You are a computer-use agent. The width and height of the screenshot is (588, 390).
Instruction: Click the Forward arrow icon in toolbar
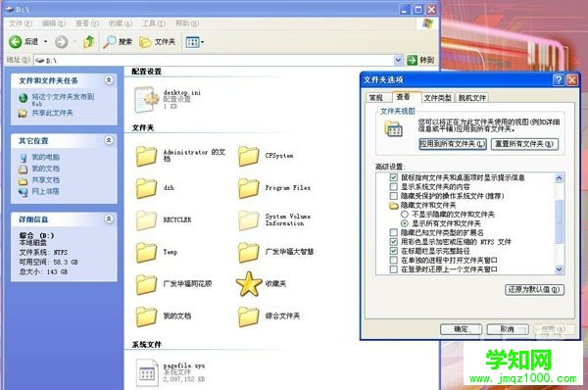point(62,41)
